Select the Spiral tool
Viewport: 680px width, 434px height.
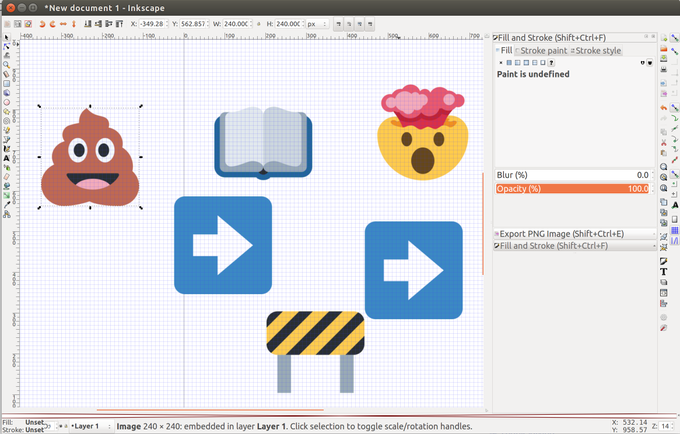click(7, 121)
